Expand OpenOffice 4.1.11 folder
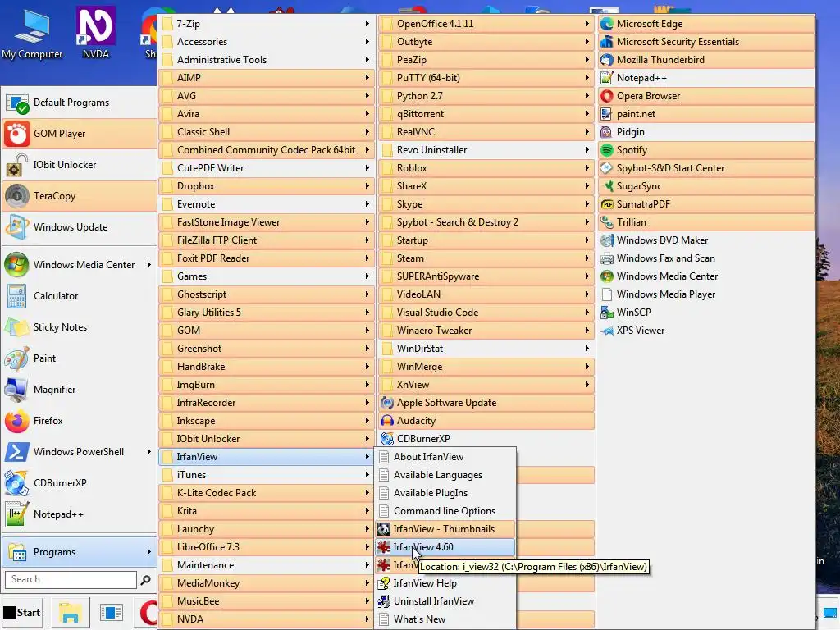 [486, 24]
